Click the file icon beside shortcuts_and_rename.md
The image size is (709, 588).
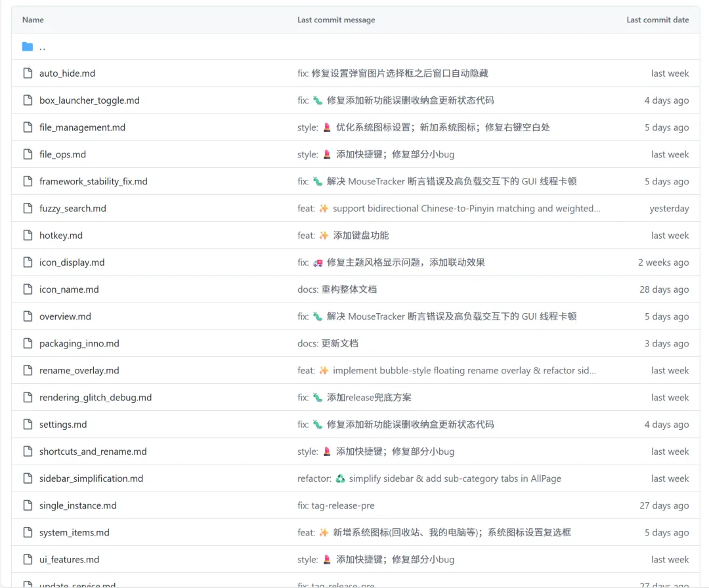click(x=28, y=451)
